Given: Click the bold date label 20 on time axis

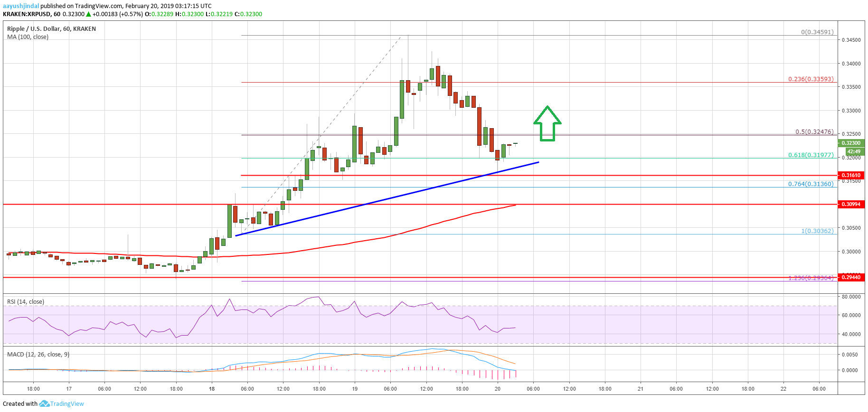Looking at the screenshot, I should click(x=498, y=389).
